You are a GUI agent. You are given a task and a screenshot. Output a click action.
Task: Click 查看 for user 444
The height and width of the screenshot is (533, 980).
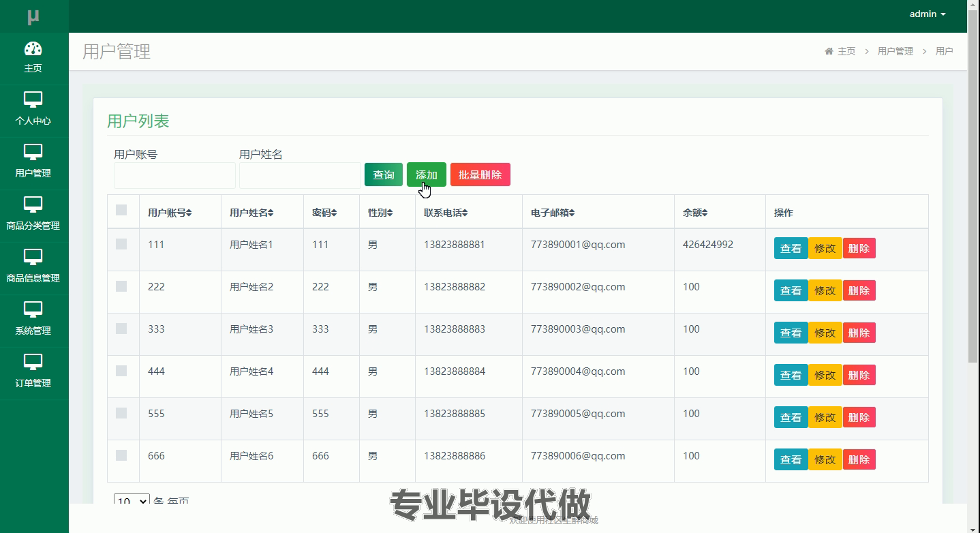[x=791, y=375]
